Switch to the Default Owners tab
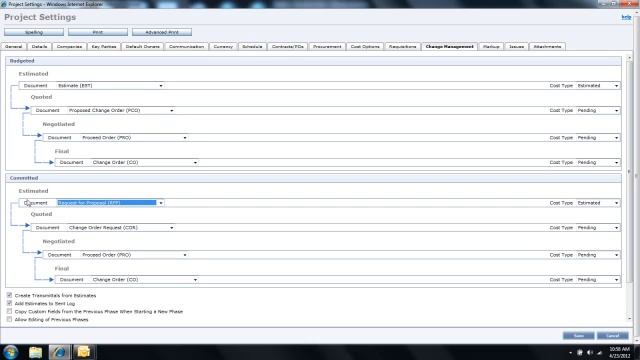 pos(142,47)
